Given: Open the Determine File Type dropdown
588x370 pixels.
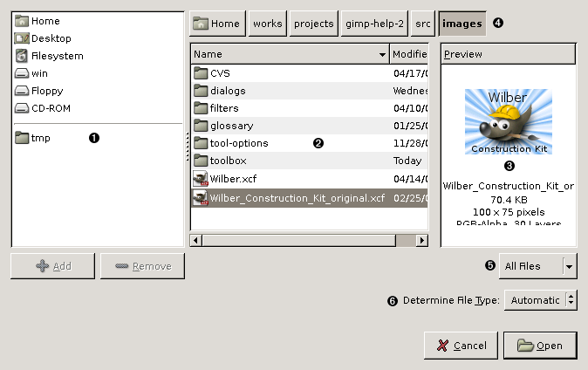Looking at the screenshot, I should 542,300.
